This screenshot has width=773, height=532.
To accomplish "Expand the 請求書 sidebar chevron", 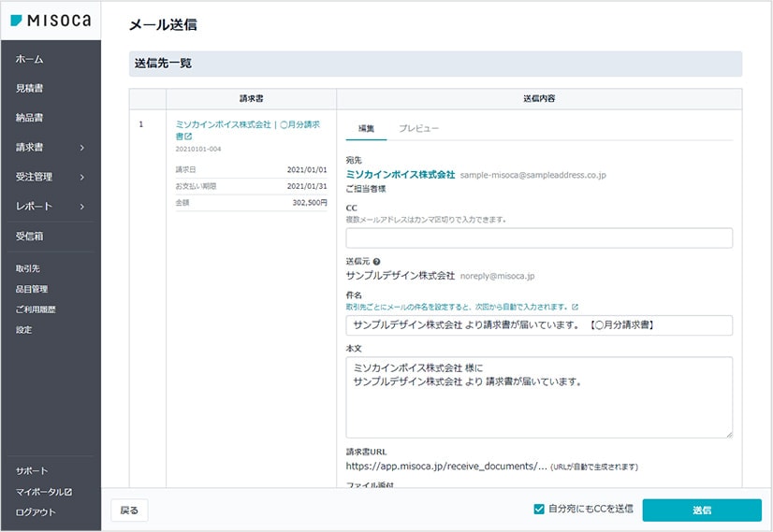I will tap(81, 148).
